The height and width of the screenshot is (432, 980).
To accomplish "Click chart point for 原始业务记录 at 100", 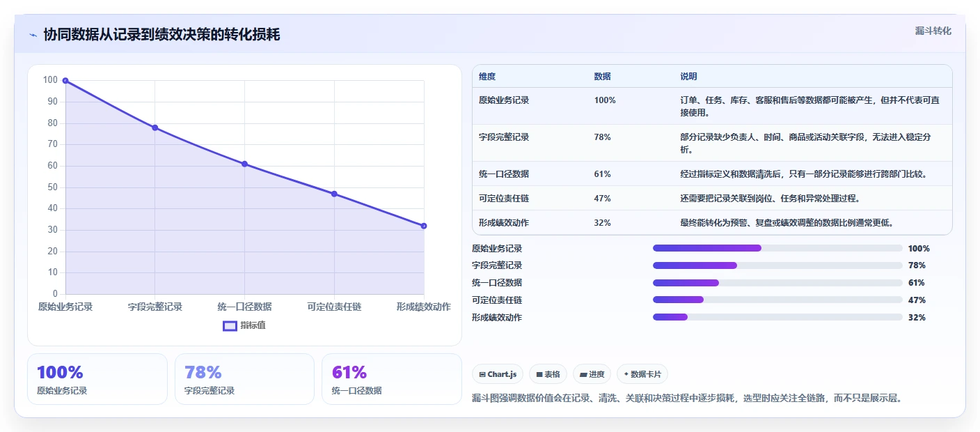I will 65,81.
